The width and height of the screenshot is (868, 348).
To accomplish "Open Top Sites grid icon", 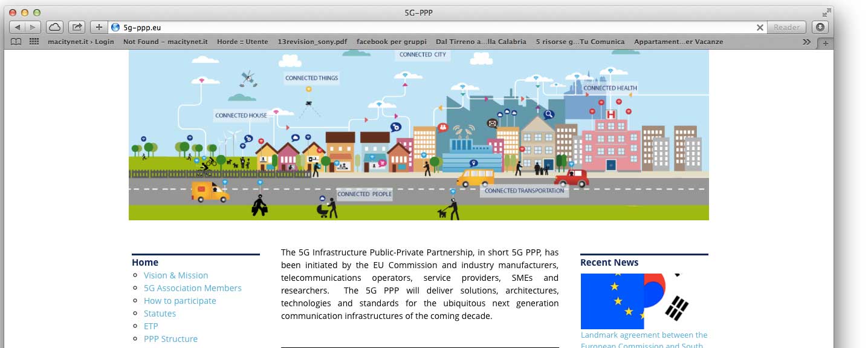I will point(34,42).
